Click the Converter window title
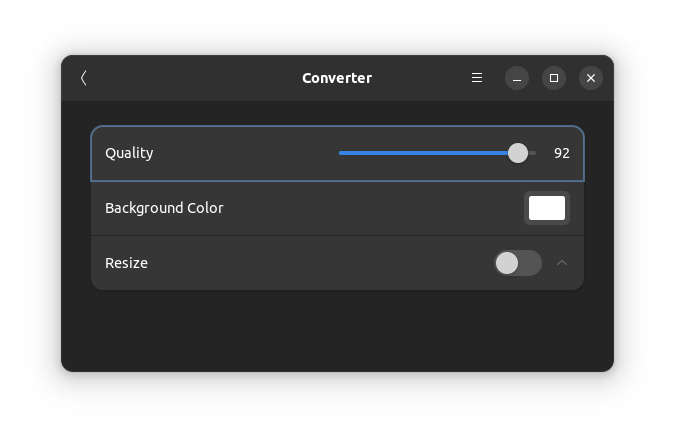675x439 pixels. 337,78
